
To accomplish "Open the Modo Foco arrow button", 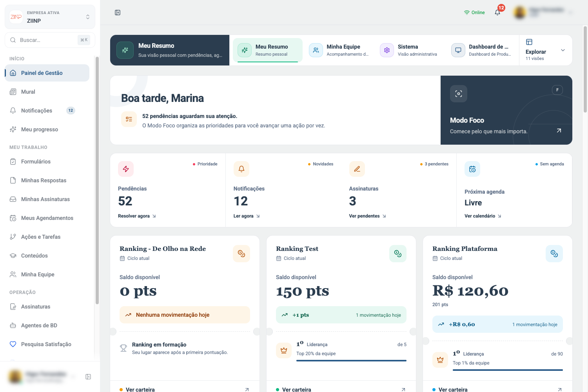I will 559,131.
